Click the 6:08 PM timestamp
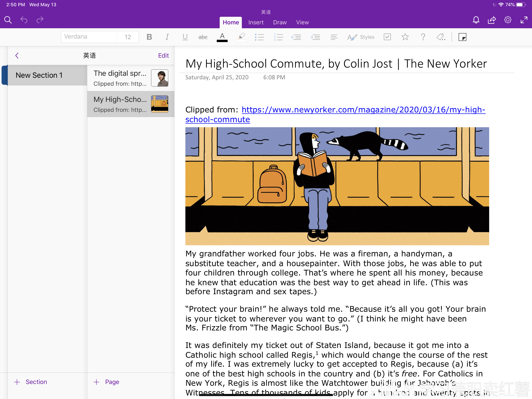The image size is (532, 399). coord(274,78)
